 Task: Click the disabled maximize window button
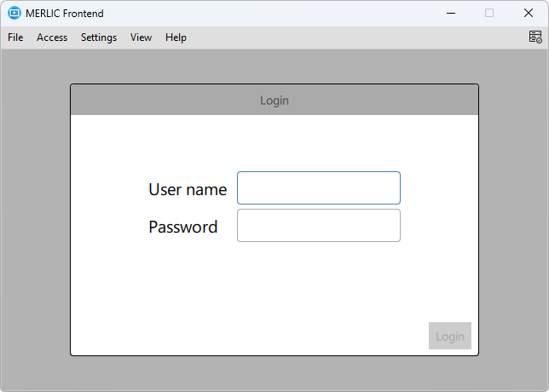489,13
